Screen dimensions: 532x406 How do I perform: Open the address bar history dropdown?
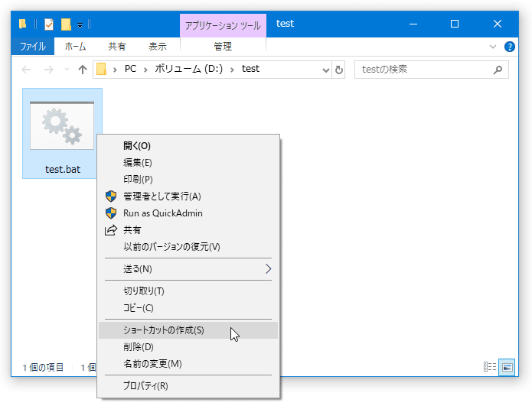[326, 70]
